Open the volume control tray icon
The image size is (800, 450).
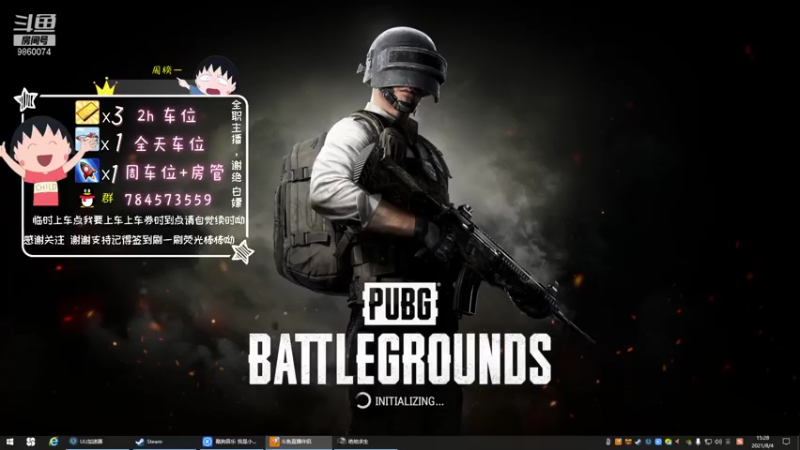click(718, 442)
